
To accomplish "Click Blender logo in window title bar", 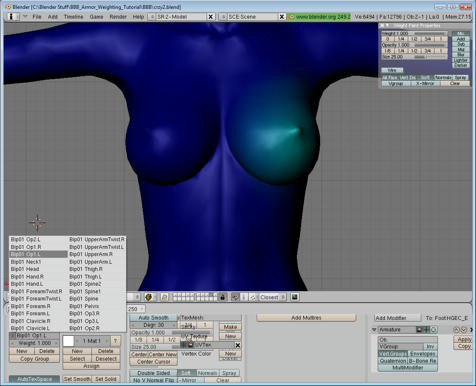I will (x=8, y=7).
